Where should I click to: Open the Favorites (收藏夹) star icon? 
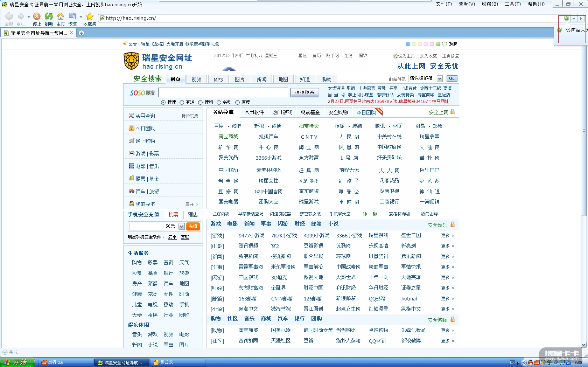tap(90, 16)
